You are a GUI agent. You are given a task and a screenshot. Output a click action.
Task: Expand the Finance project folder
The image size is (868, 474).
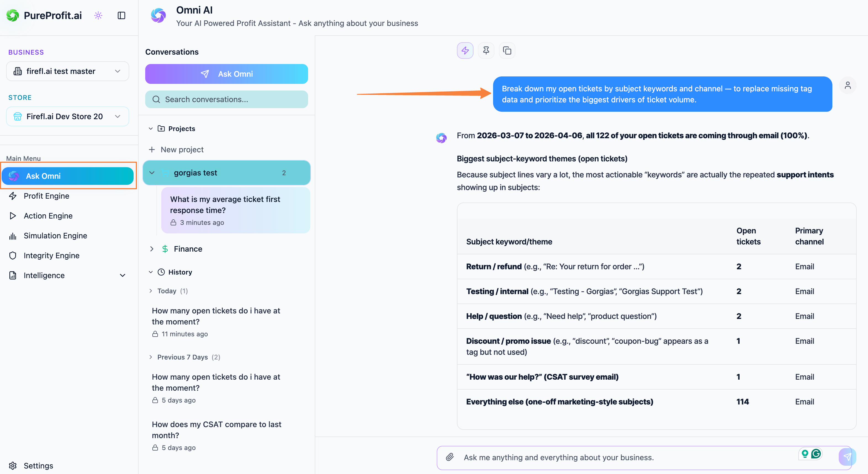pyautogui.click(x=152, y=249)
